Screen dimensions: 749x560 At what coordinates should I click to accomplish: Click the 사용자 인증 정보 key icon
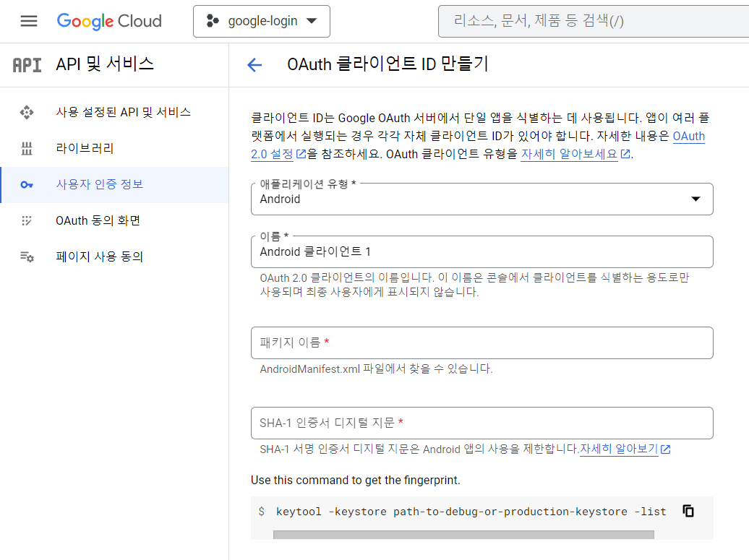(27, 185)
